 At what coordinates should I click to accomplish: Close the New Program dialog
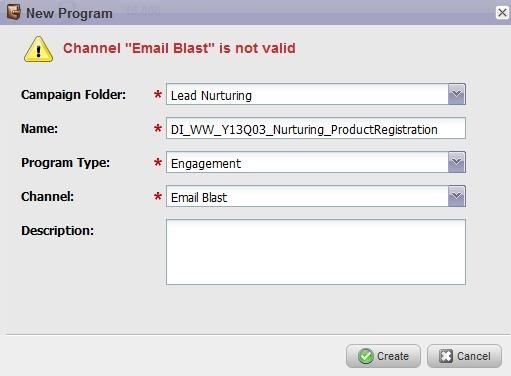pyautogui.click(x=502, y=13)
